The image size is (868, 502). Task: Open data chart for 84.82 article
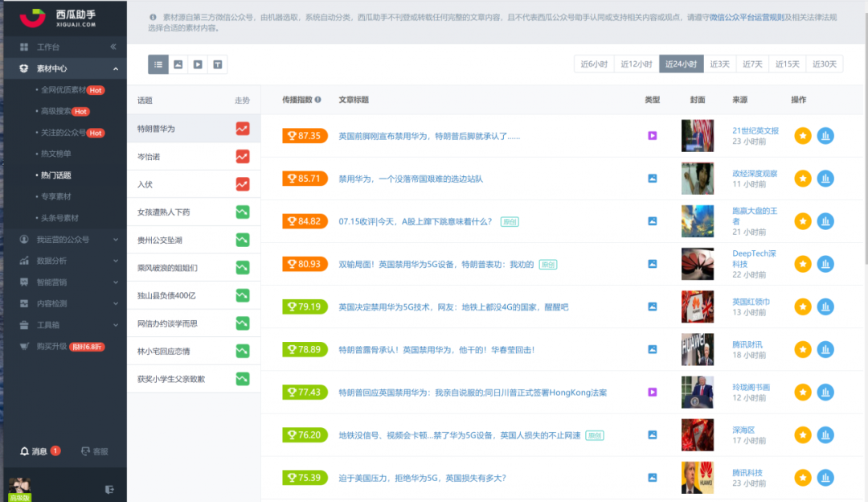coord(825,221)
